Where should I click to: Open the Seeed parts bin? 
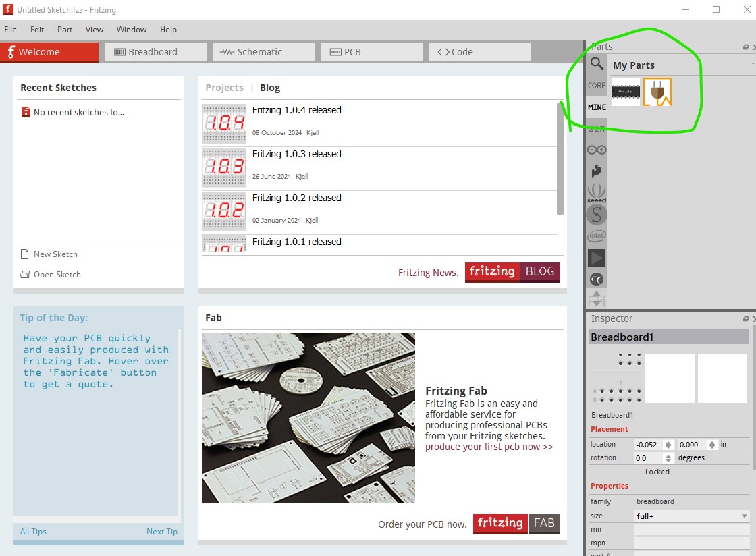(597, 193)
